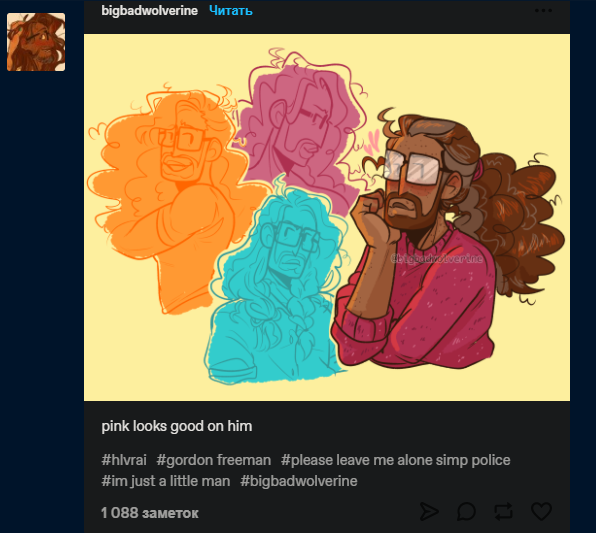596x533 pixels.
Task: Open the three-dot post options menu
Action: [x=543, y=10]
